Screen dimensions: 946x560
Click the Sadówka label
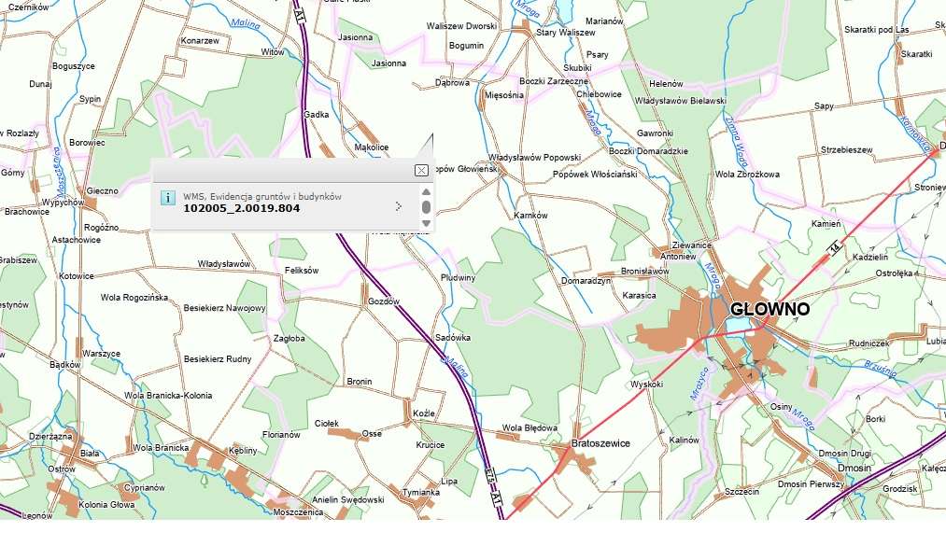click(x=453, y=338)
